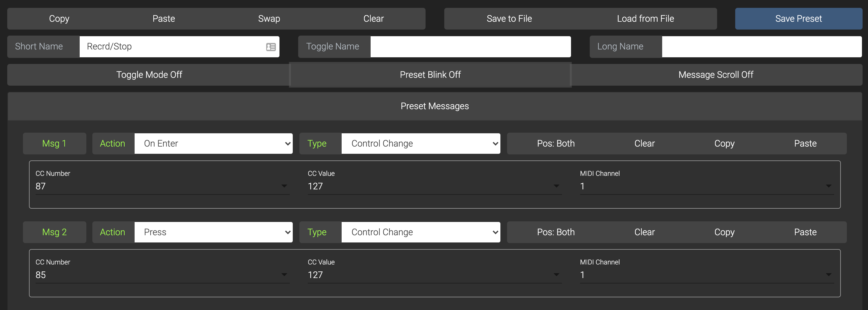The width and height of the screenshot is (868, 310).
Task: Toggle Mode Off switch for the preset
Action: (x=149, y=75)
